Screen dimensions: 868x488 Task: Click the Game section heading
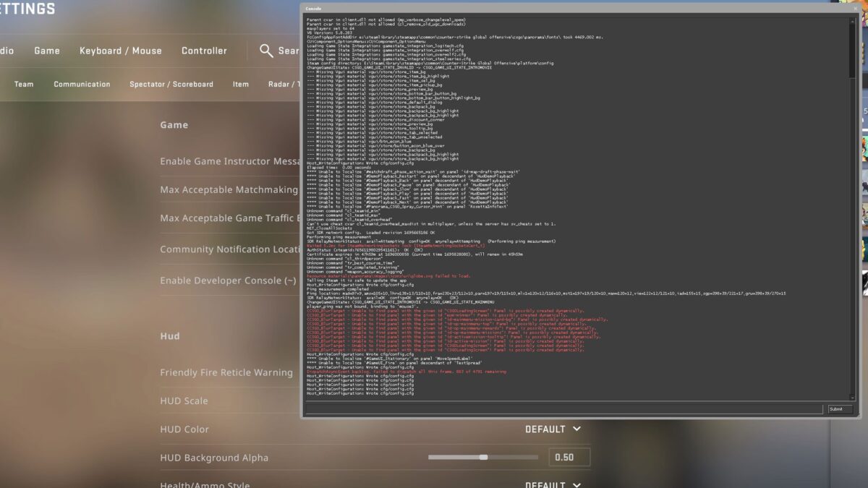[174, 125]
